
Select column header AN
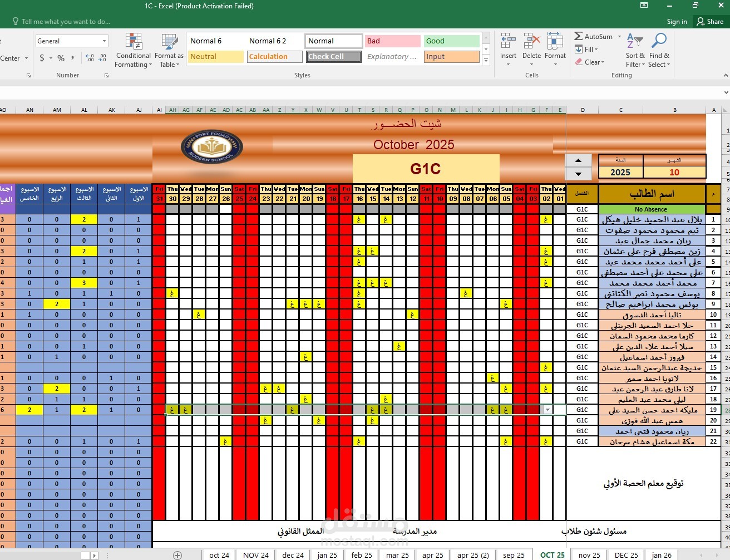coord(29,110)
